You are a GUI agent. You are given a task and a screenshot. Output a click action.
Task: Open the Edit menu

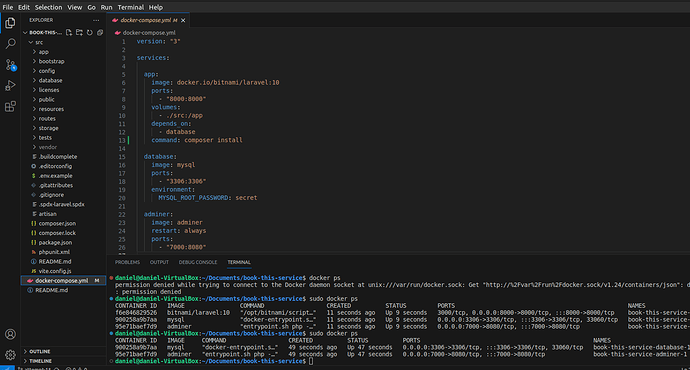point(24,7)
